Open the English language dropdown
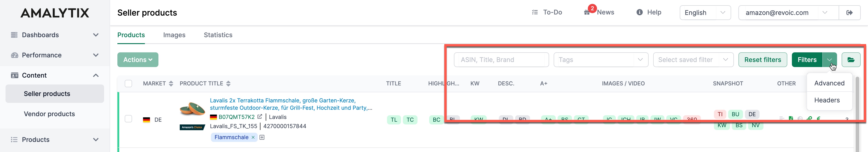 [705, 12]
